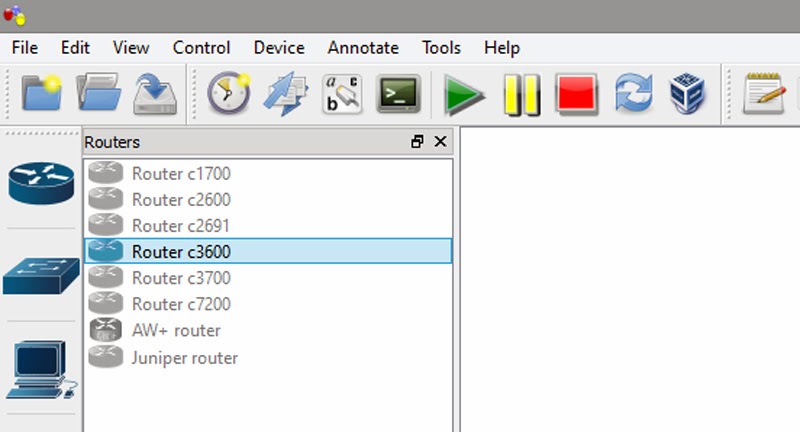This screenshot has width=800, height=432.
Task: Select Juniper router in list
Action: click(268, 358)
